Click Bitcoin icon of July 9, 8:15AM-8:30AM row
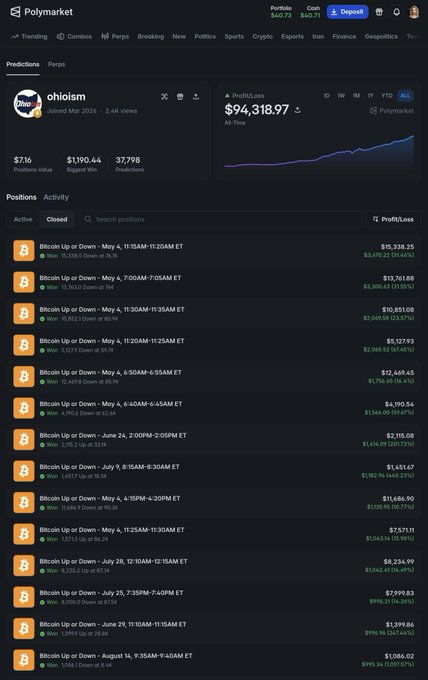Image resolution: width=428 pixels, height=680 pixels. click(x=24, y=471)
